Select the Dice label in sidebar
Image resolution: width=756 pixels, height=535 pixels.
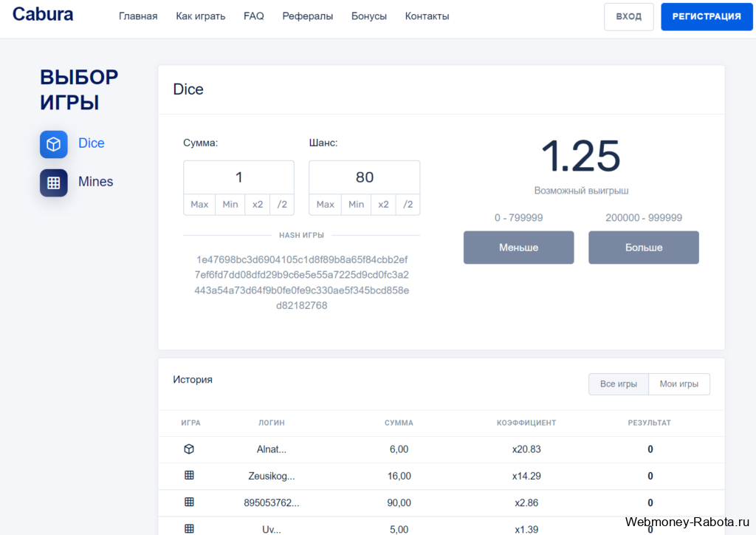[x=91, y=143]
